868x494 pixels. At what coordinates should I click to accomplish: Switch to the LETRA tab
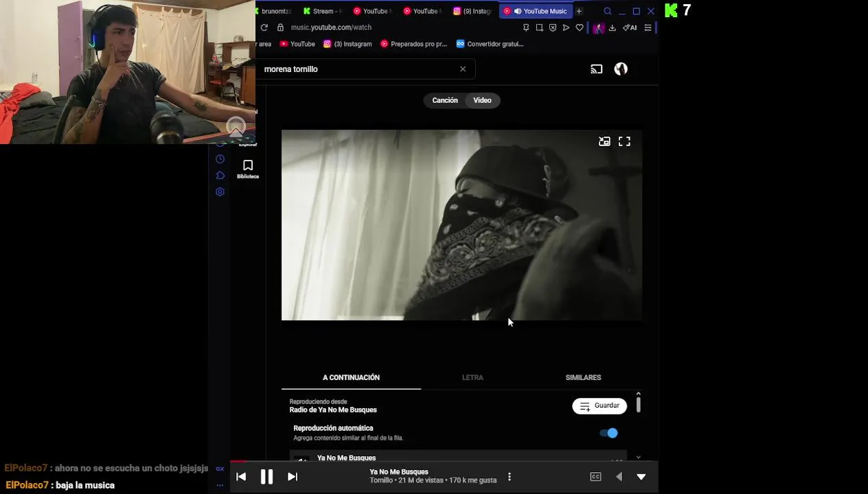472,377
